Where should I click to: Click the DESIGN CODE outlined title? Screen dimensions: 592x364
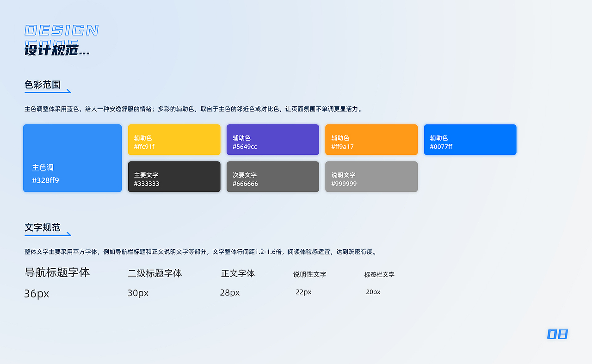62,30
